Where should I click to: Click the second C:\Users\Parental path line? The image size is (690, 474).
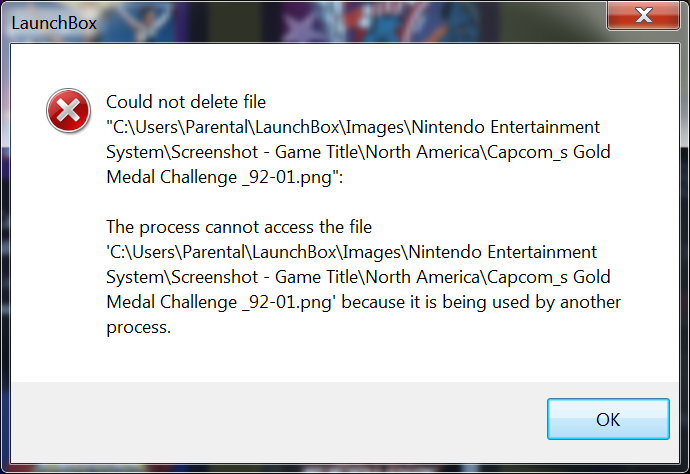pos(351,252)
